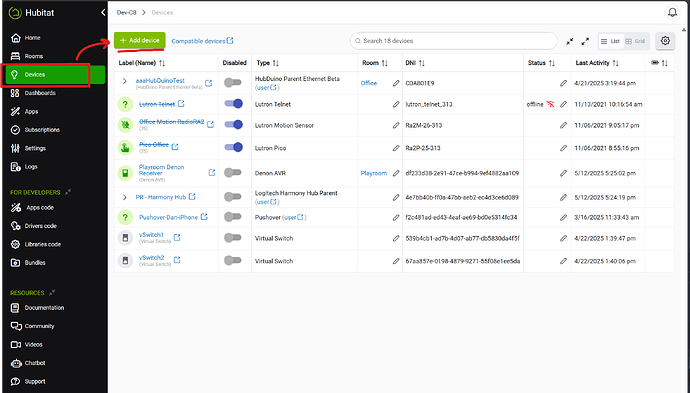Expand the aaaHubDuinoTest child devices
Screen dimensions: 690x393
pyautogui.click(x=125, y=81)
